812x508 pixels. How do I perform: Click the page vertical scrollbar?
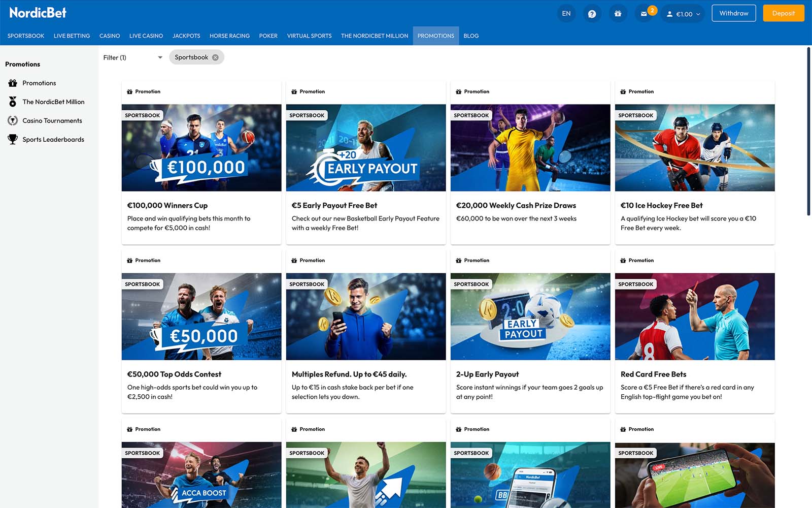click(x=808, y=132)
